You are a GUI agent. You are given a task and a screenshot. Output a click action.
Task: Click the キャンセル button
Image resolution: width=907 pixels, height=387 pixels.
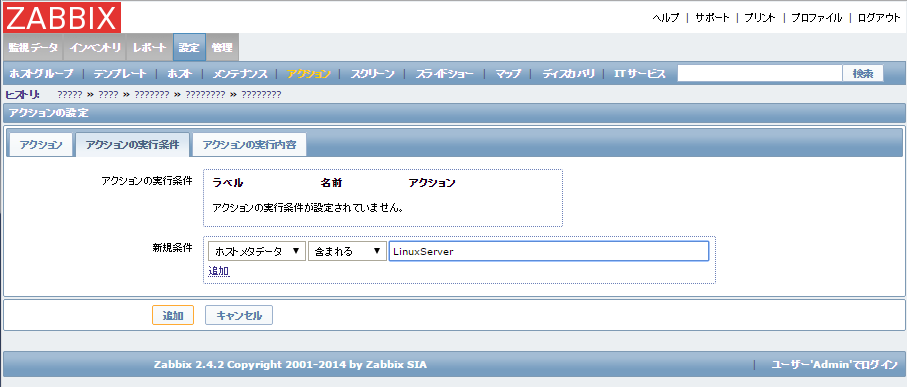(239, 315)
